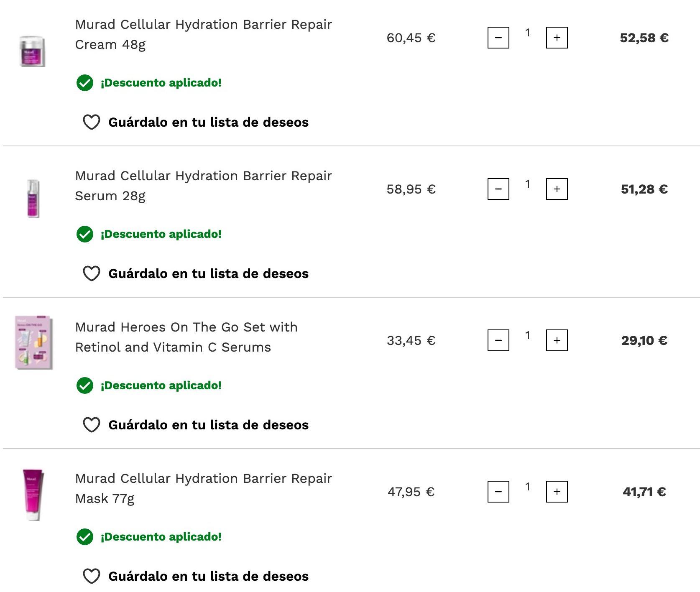The width and height of the screenshot is (700, 592).
Task: Click heart icon for Repair Serum wishlist
Action: click(x=91, y=273)
